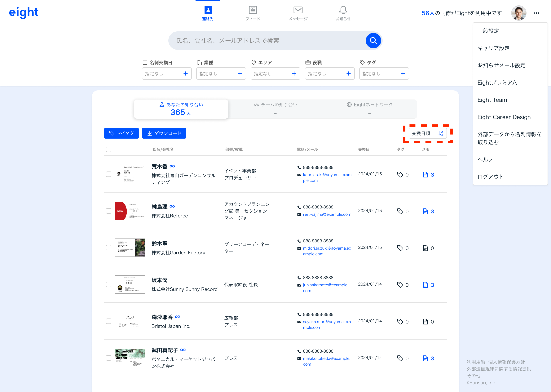Viewport: 551px width, 392px height.
Task: Open 荒木香 business card thumbnail
Action: (130, 174)
